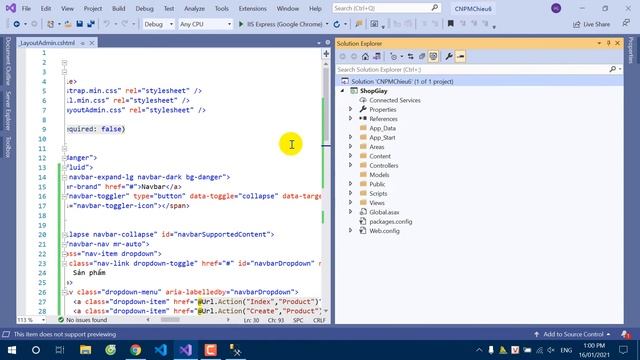Open the Extensions menu
Viewport: 640px width, 360px height.
coord(252,9)
